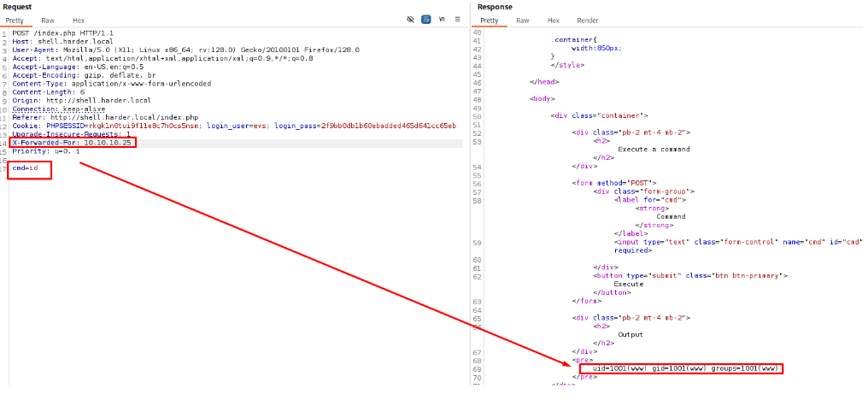The image size is (868, 400).
Task: Click line number 69 in Response gutter
Action: coord(478,369)
